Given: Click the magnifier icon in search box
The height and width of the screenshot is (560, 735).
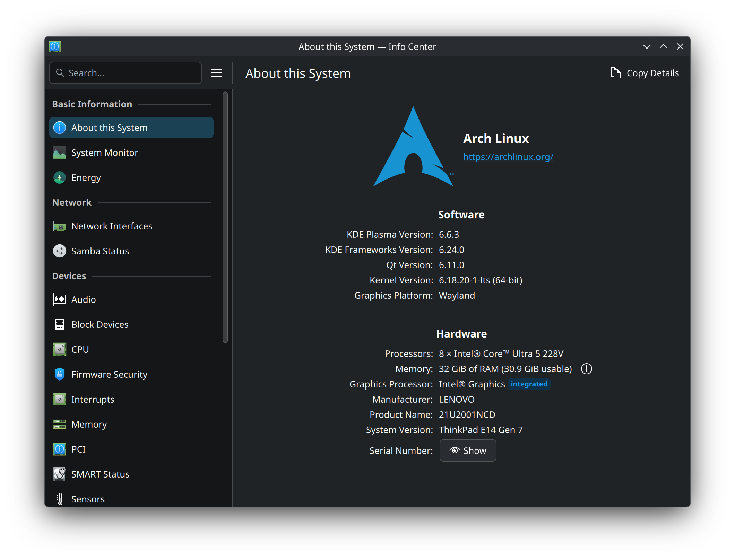Looking at the screenshot, I should click(x=60, y=73).
